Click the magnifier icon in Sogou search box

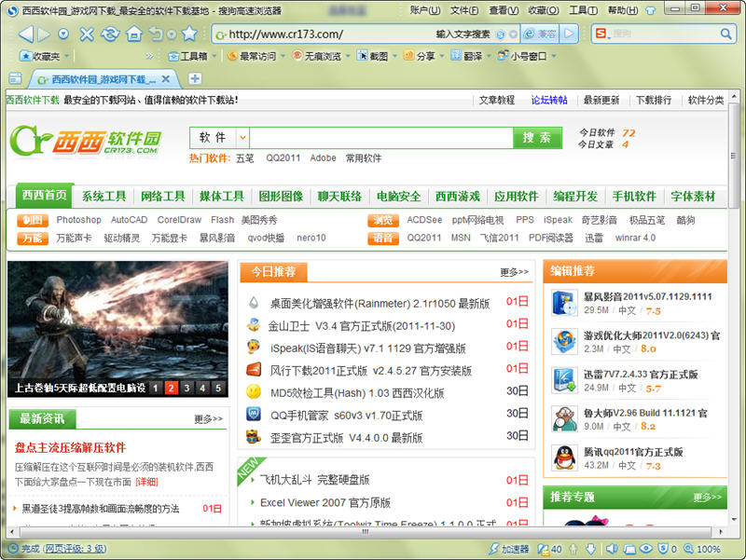[725, 34]
